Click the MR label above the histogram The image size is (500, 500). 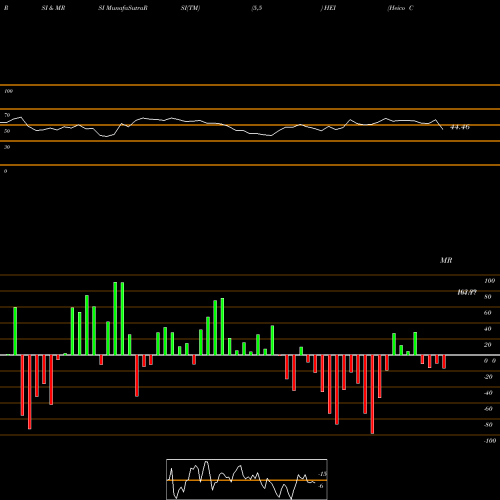coord(446,260)
